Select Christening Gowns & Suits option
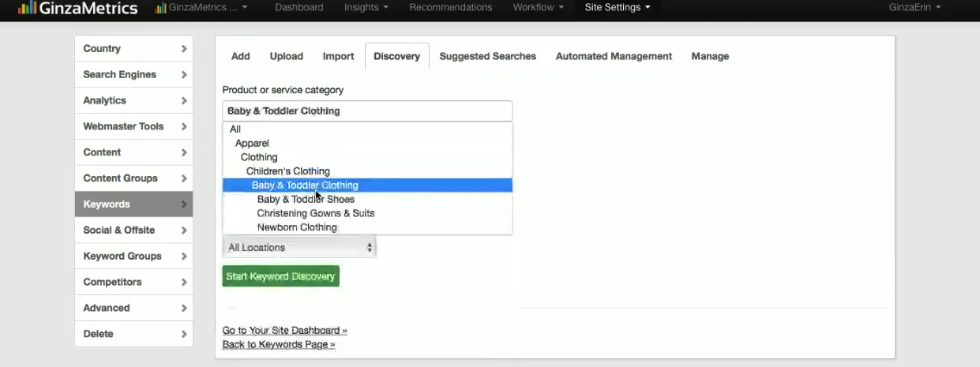 367,213
